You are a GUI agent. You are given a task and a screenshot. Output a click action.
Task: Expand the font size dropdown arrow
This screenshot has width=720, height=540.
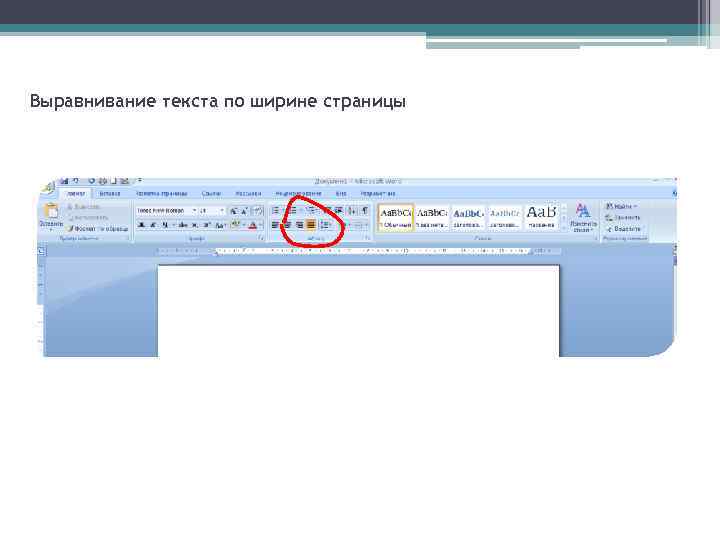point(222,211)
